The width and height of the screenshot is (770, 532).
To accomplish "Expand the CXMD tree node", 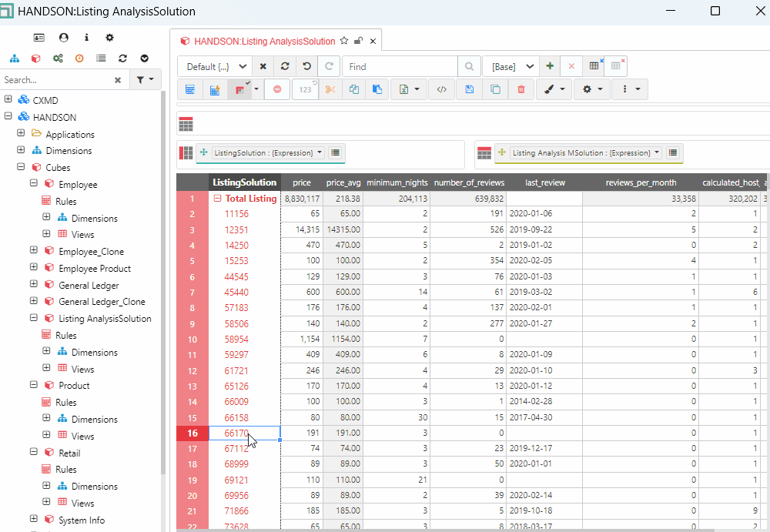I will (x=8, y=100).
